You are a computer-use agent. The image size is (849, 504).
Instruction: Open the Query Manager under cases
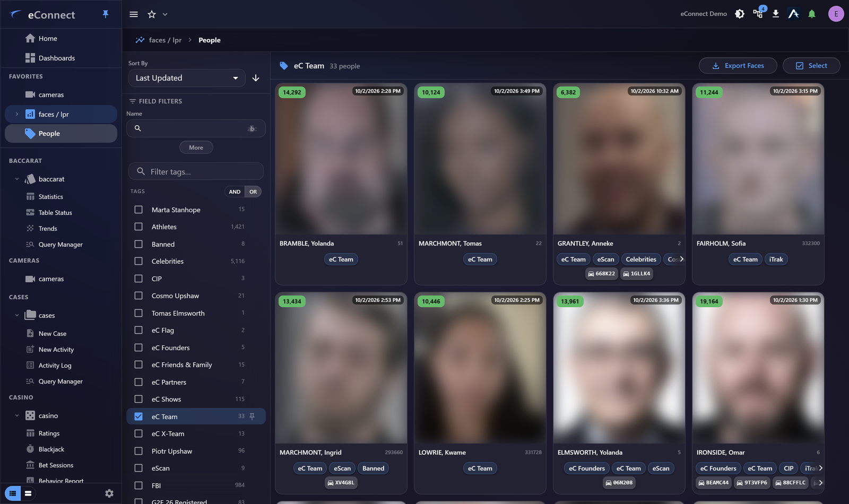click(61, 381)
